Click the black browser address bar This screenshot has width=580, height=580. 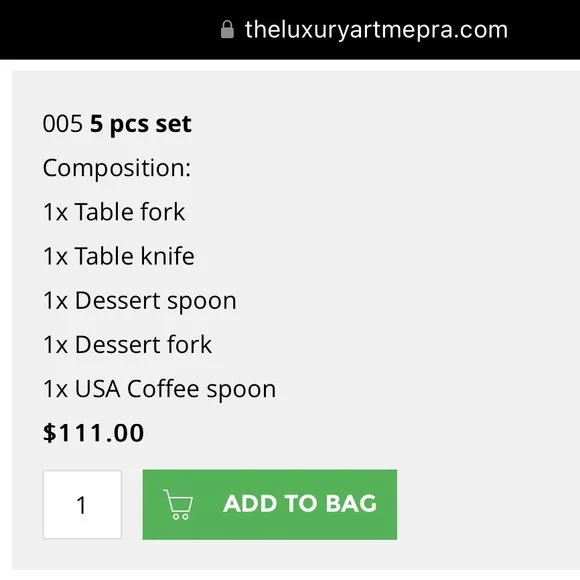290,30
